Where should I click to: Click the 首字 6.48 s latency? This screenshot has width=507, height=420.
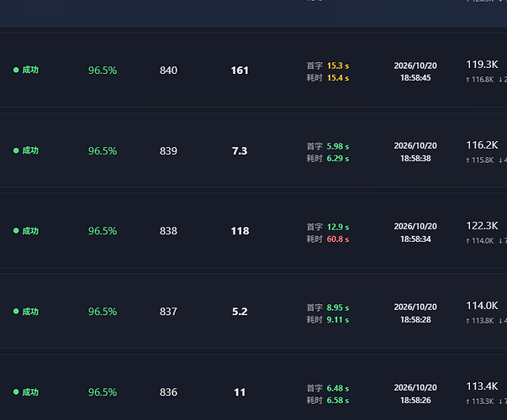(x=328, y=388)
